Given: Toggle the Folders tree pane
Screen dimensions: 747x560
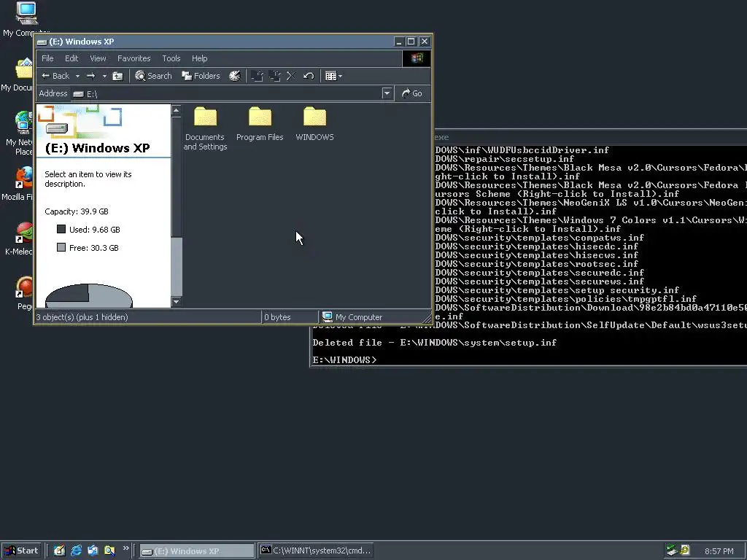Looking at the screenshot, I should [201, 76].
